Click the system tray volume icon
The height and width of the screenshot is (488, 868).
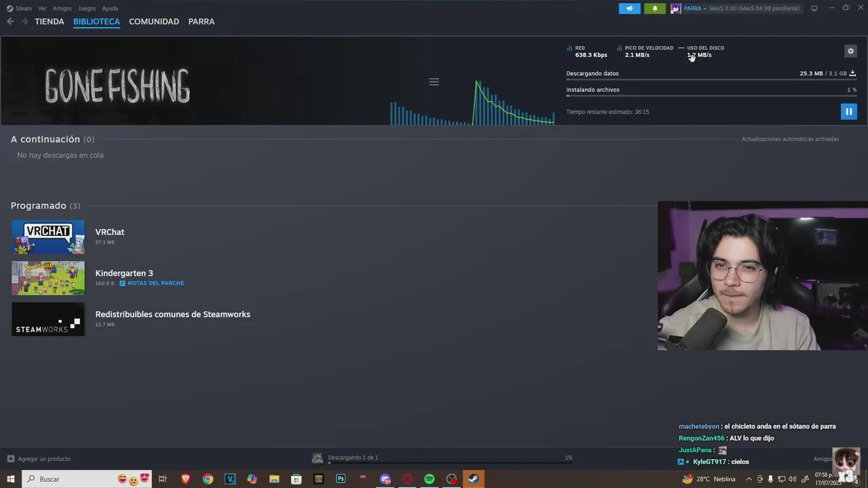pyautogui.click(x=793, y=479)
